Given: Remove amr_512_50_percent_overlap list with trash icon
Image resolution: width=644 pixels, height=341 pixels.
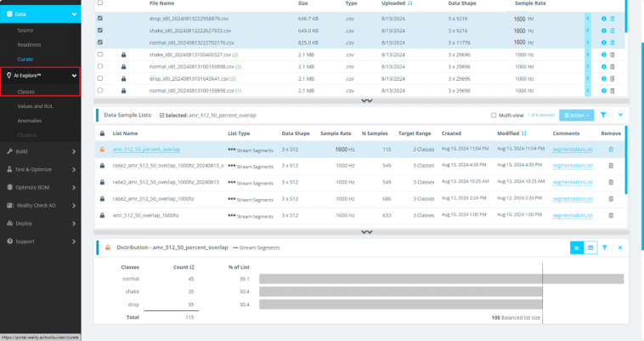Looking at the screenshot, I should [611, 150].
